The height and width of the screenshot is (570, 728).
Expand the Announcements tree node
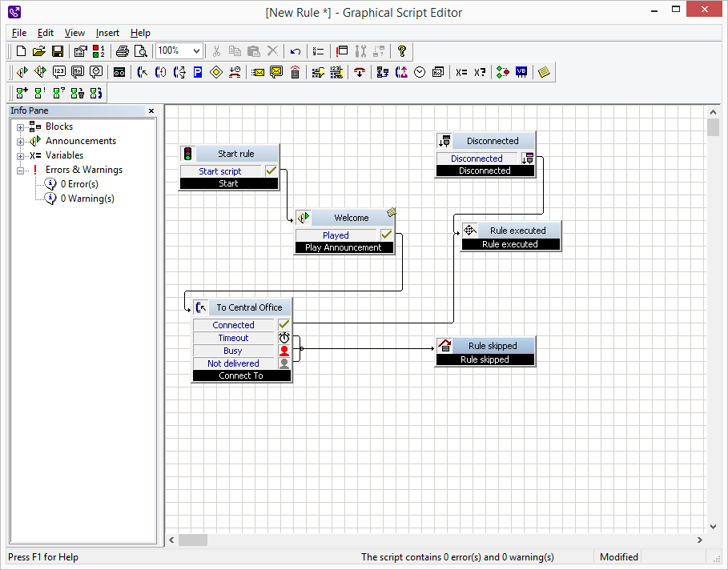tap(21, 141)
